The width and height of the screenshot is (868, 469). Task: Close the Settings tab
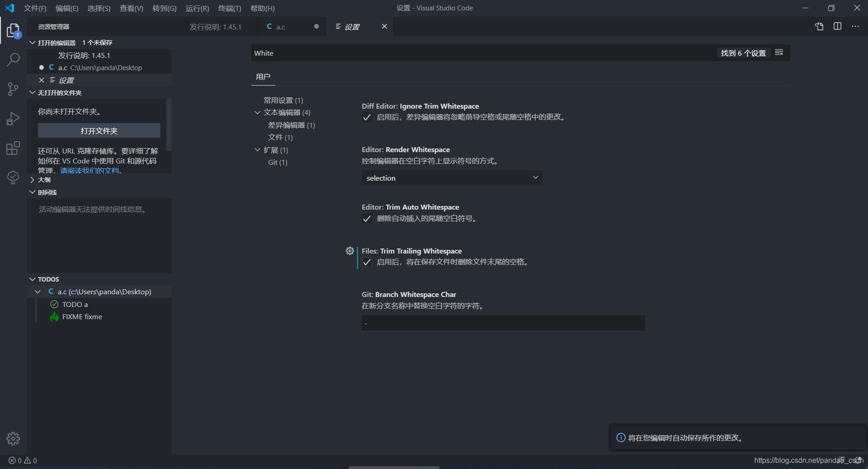[x=384, y=26]
